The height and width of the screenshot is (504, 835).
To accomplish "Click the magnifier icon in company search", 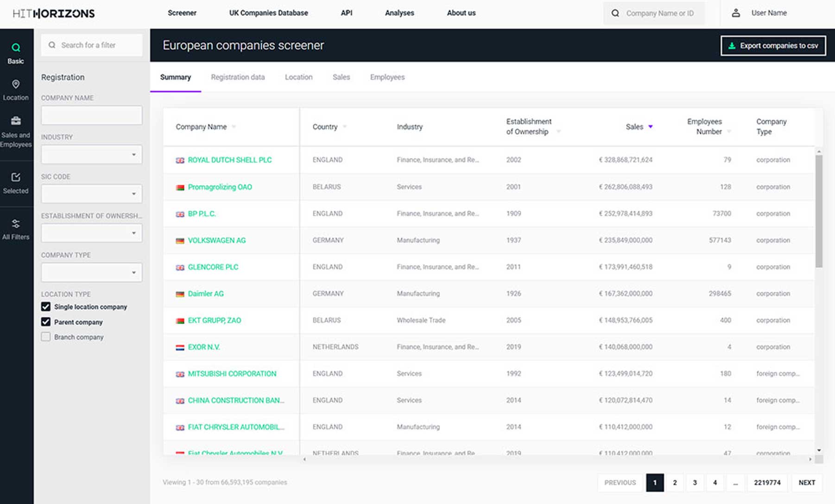I will pyautogui.click(x=615, y=13).
